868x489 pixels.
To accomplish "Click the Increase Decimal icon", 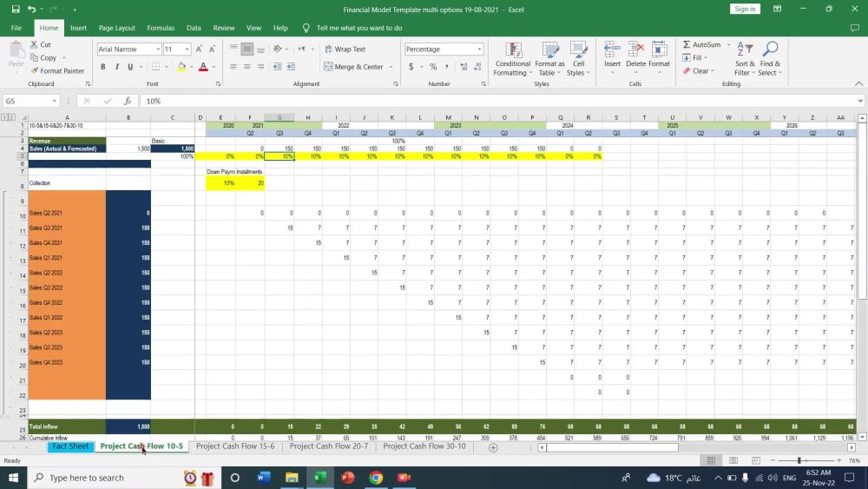I will coord(464,67).
